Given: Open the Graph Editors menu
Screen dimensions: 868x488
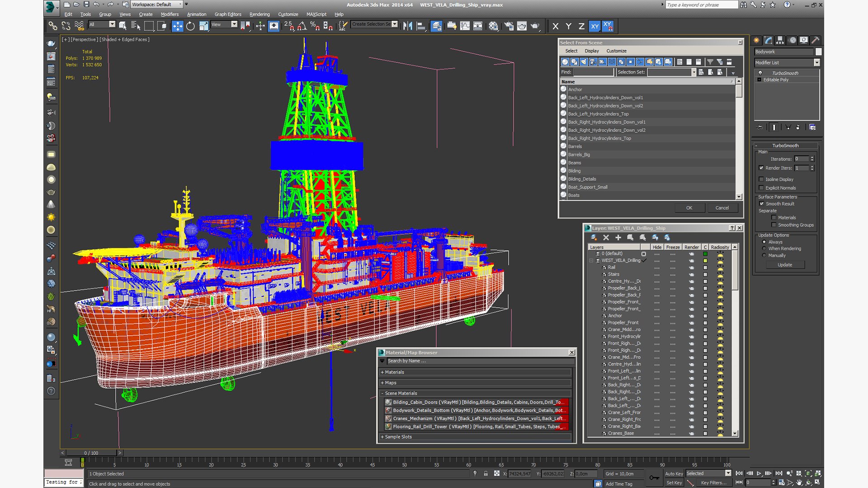Looking at the screenshot, I should tap(228, 14).
